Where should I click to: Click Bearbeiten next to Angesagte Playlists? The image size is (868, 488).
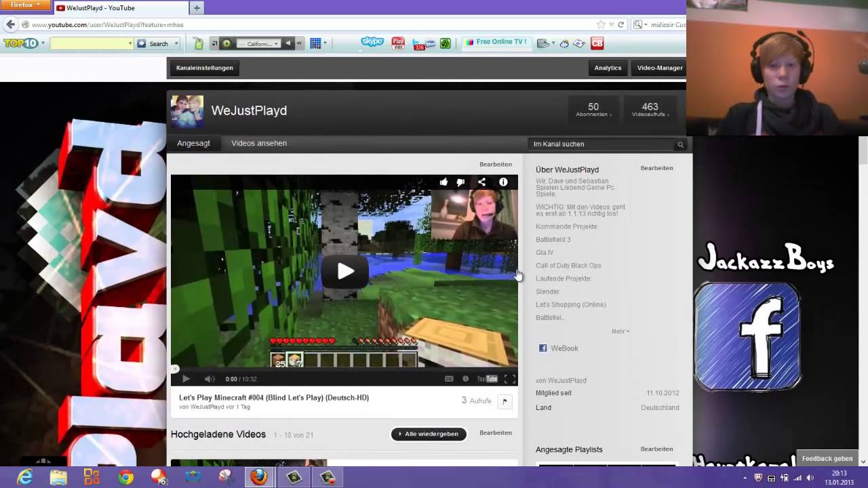point(656,449)
